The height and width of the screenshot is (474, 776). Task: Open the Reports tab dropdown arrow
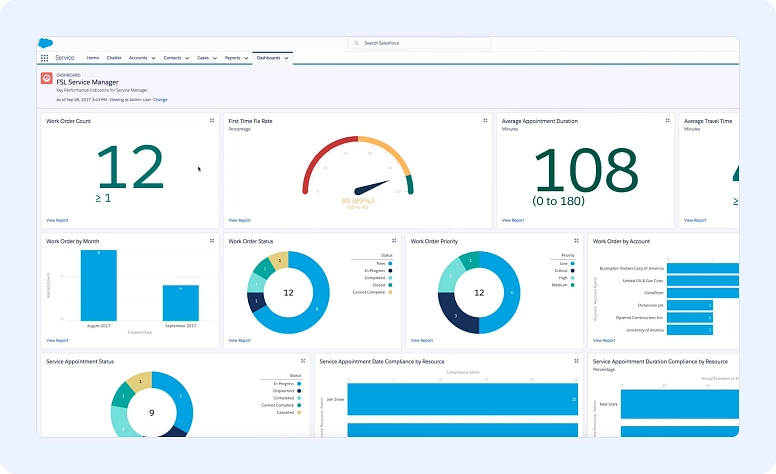pos(245,59)
